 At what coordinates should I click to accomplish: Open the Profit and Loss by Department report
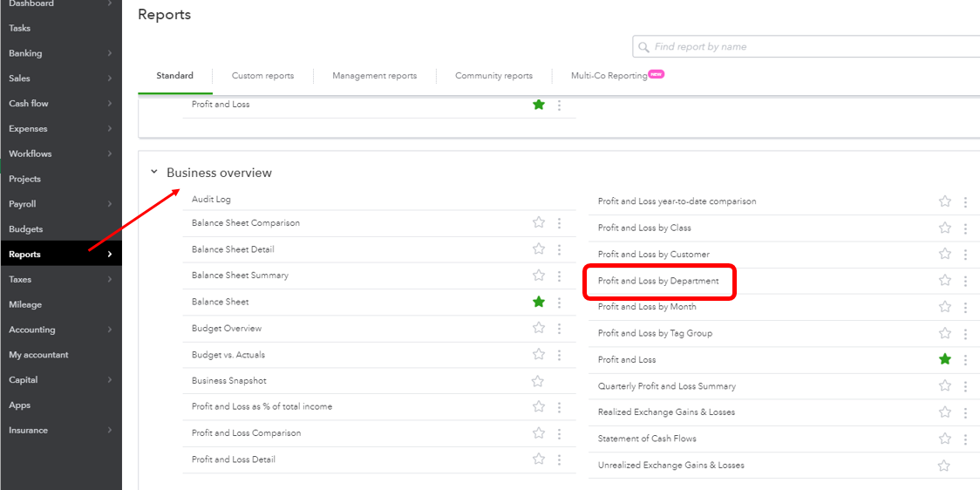658,282
